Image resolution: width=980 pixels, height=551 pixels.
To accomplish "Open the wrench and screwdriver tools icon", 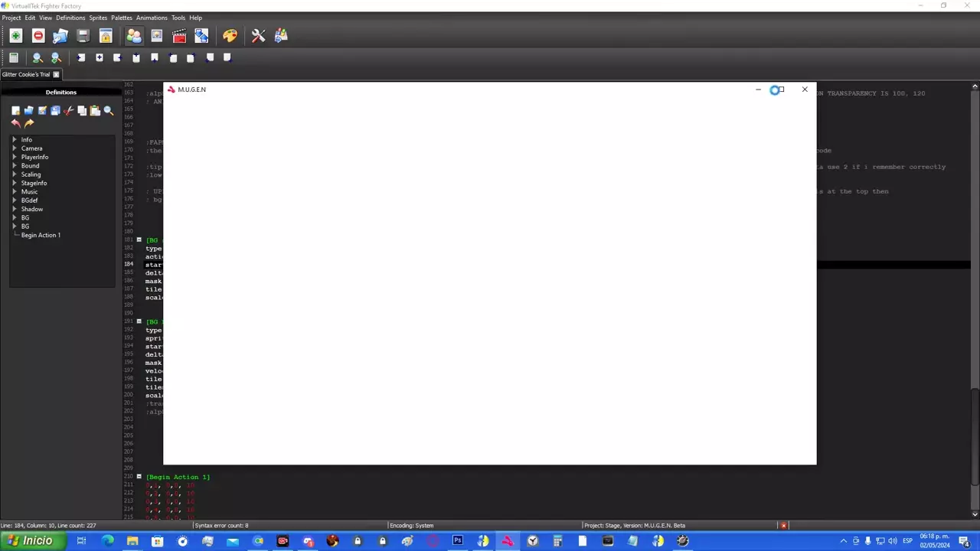I will tap(258, 36).
